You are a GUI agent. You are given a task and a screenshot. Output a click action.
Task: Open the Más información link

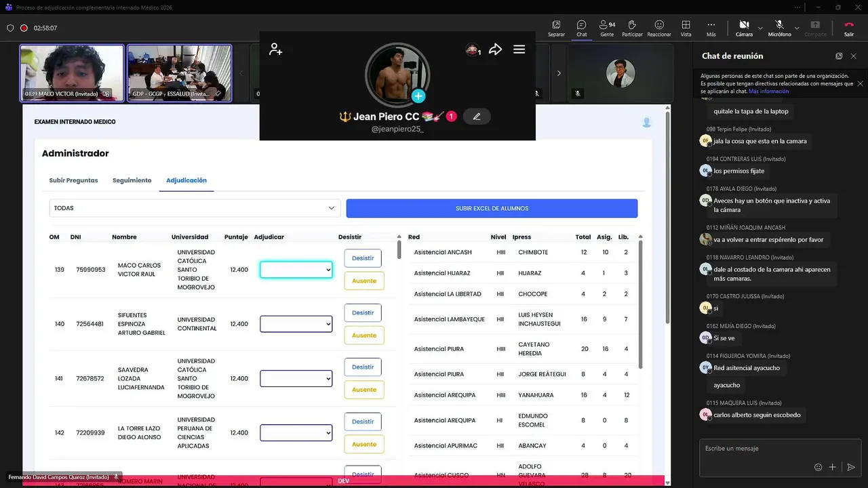(x=768, y=91)
